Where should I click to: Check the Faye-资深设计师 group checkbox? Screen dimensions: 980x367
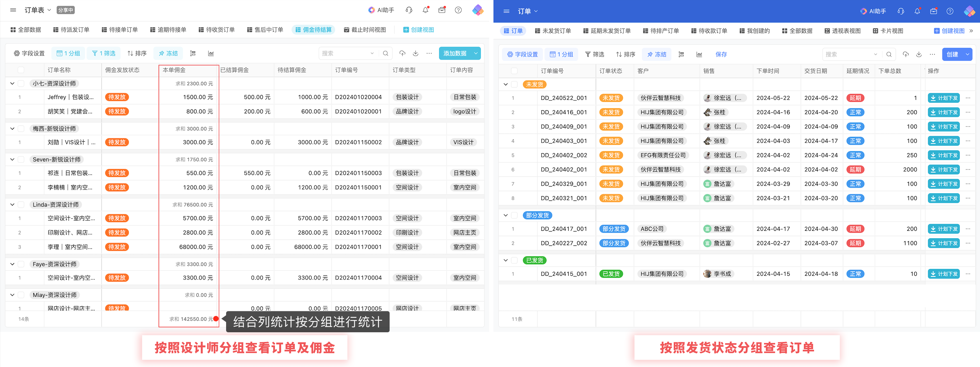[21, 264]
